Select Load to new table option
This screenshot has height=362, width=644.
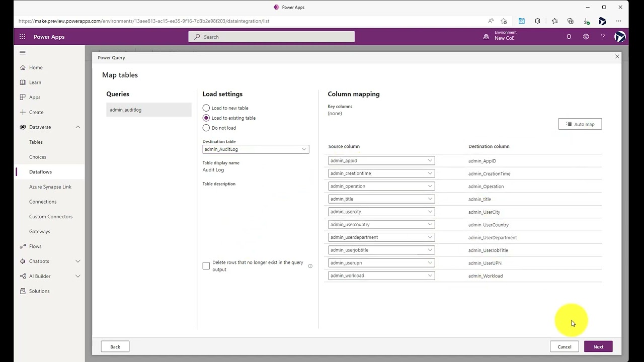pyautogui.click(x=206, y=108)
